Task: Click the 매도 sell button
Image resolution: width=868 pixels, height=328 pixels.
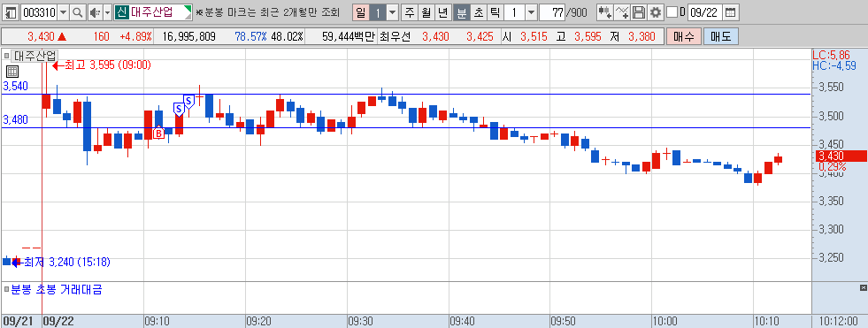Action: click(x=721, y=37)
